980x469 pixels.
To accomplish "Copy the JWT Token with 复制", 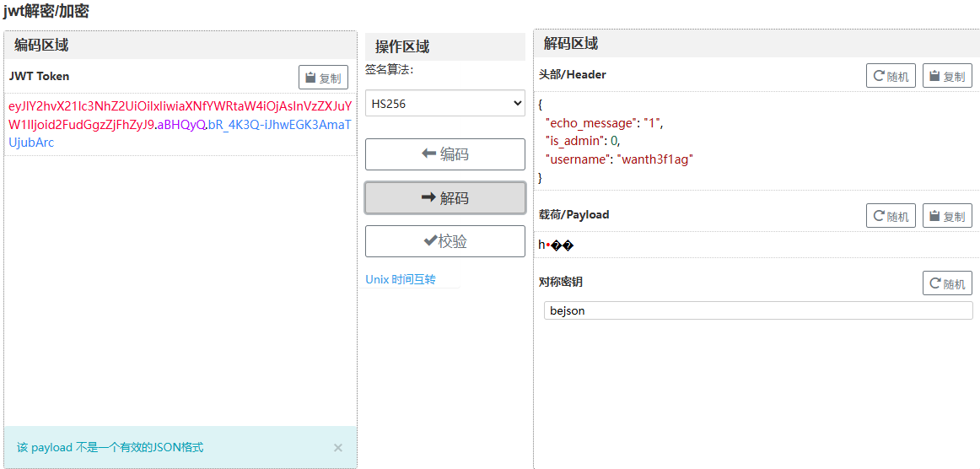I will tap(323, 78).
